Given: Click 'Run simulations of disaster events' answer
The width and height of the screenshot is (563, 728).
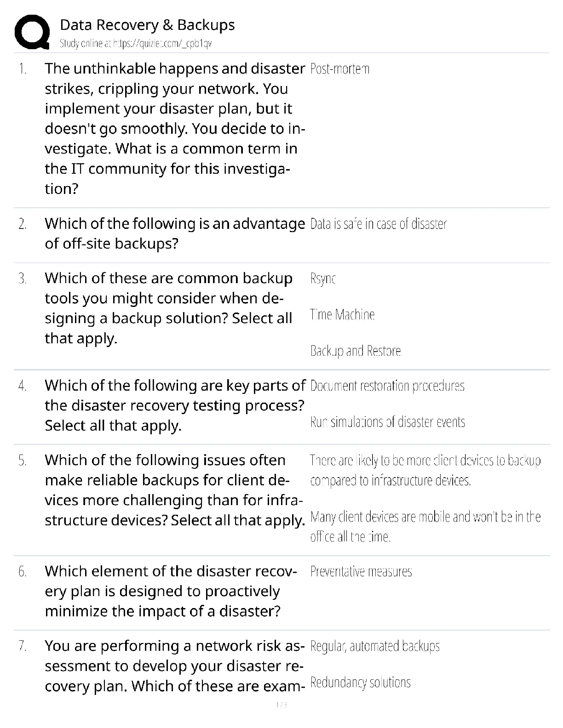Looking at the screenshot, I should coord(387,422).
